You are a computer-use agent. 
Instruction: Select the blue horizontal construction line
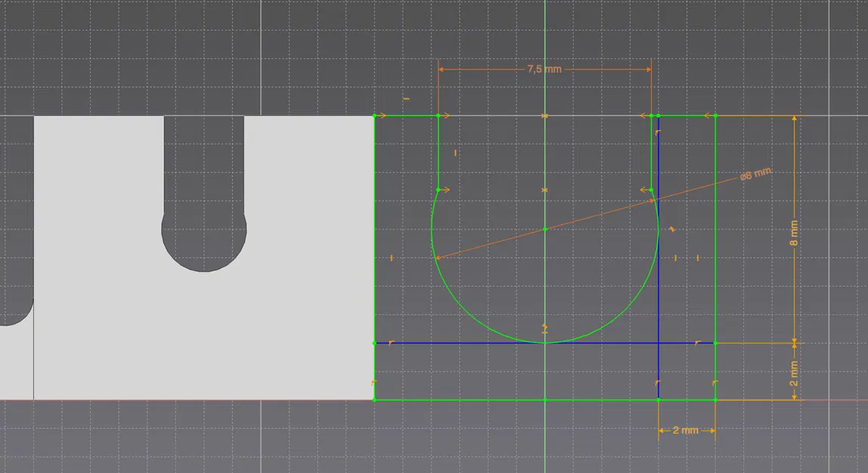544,344
